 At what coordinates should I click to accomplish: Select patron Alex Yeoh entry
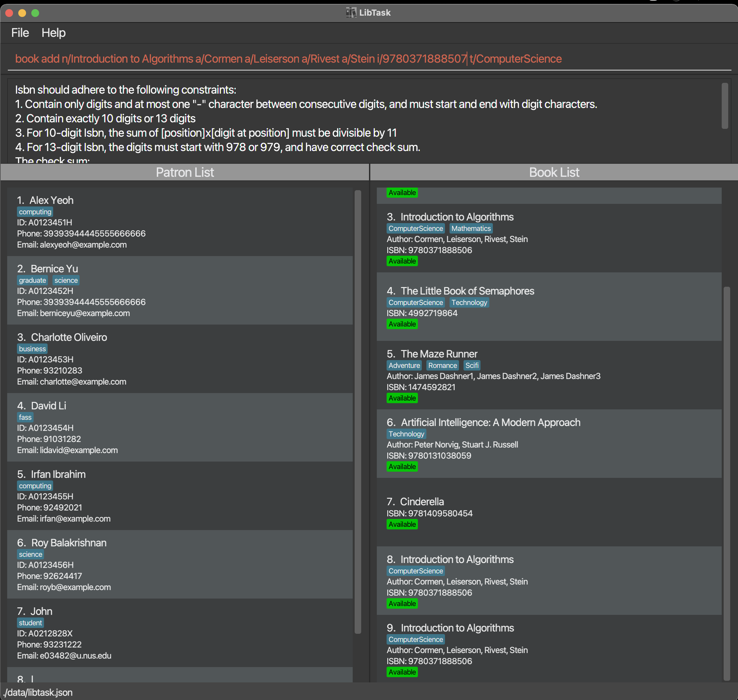(x=180, y=221)
